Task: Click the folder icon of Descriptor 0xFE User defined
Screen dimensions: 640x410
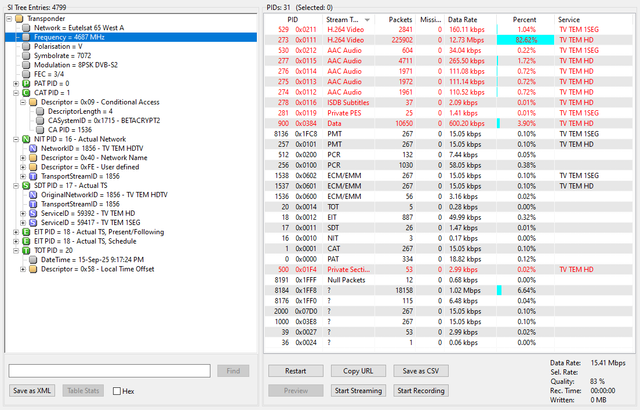Action: 33,167
